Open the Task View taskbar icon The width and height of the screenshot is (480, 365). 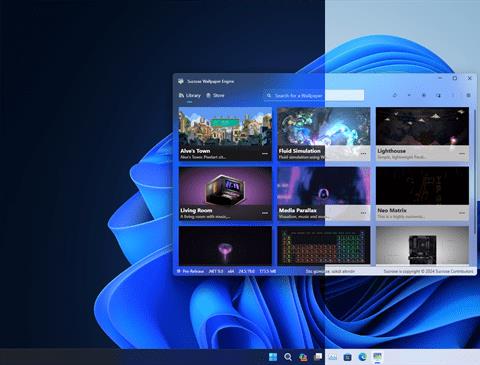click(x=318, y=357)
